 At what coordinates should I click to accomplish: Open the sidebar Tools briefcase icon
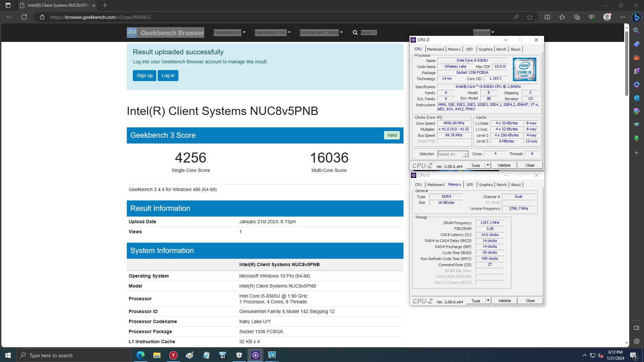coord(636,57)
